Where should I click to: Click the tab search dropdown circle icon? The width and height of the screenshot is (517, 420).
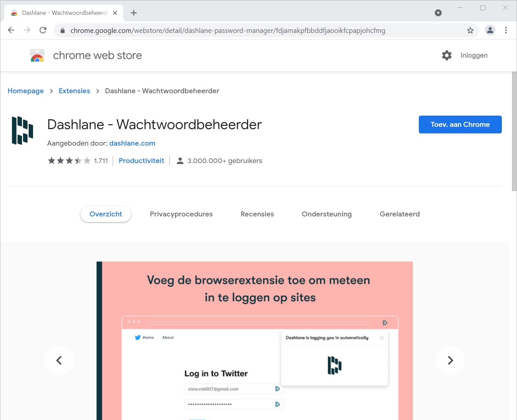[438, 13]
